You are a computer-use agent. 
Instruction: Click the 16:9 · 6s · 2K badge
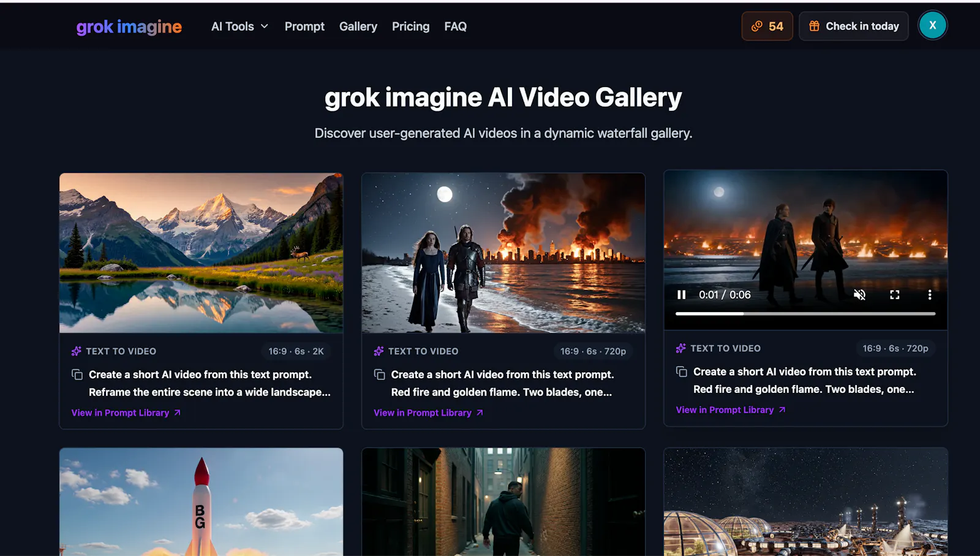coord(296,351)
